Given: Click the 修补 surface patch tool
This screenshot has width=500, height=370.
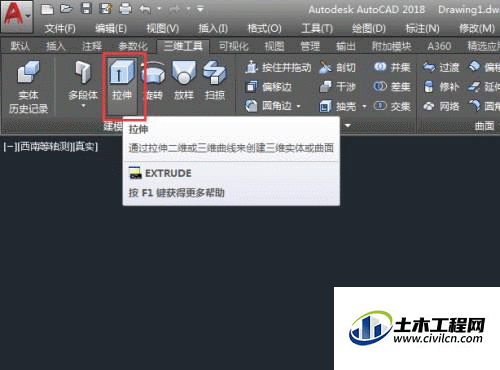Looking at the screenshot, I should tap(441, 87).
